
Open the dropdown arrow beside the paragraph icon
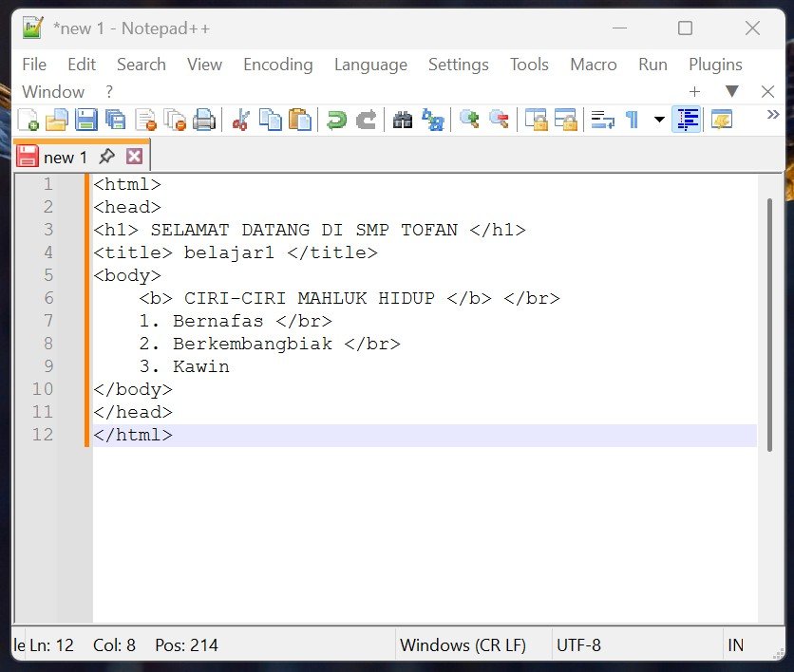pos(657,119)
